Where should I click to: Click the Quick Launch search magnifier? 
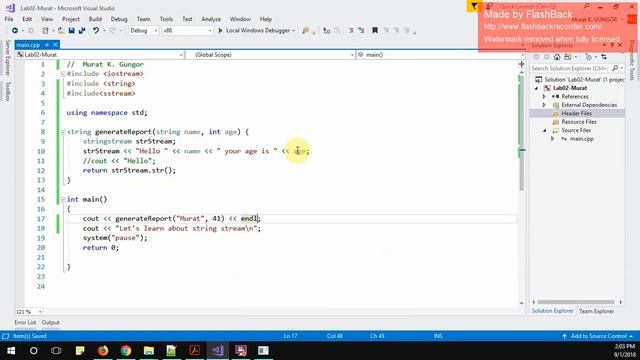587,6
